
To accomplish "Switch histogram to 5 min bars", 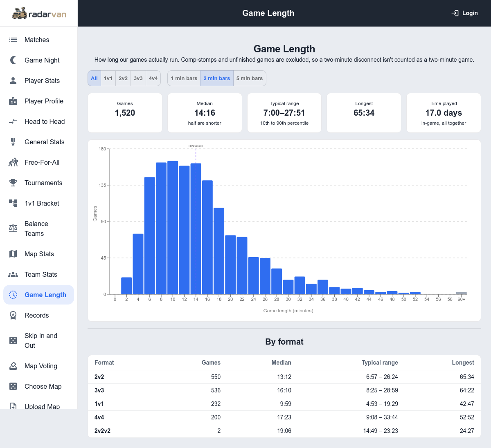I will point(250,78).
